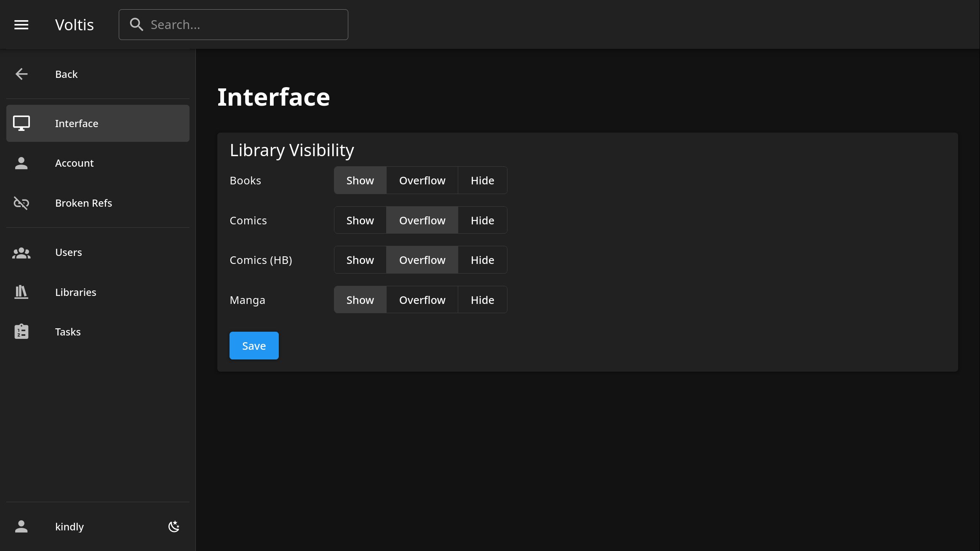Set Books library visibility to Hide
The height and width of the screenshot is (551, 980).
coord(482,180)
